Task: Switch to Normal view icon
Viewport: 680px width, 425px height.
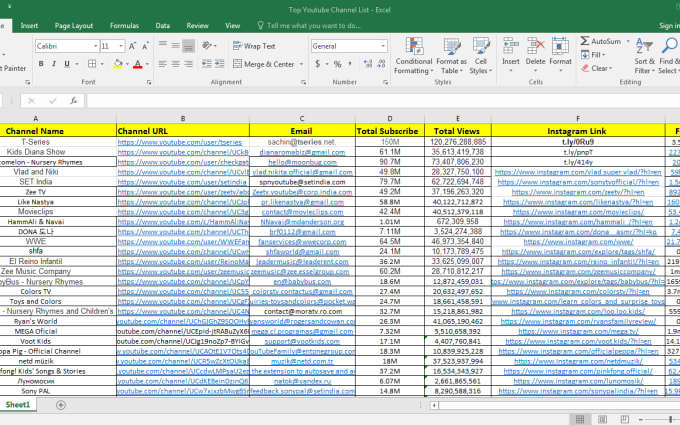Action: click(580, 419)
